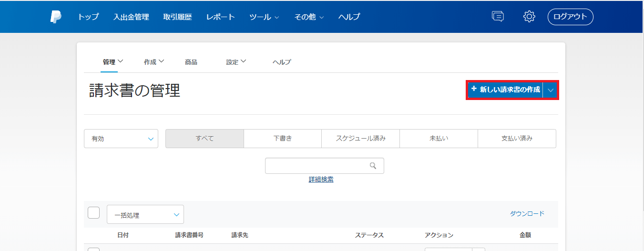Image resolution: width=644 pixels, height=251 pixels.
Task: Open the settings gear icon
Action: pyautogui.click(x=529, y=17)
